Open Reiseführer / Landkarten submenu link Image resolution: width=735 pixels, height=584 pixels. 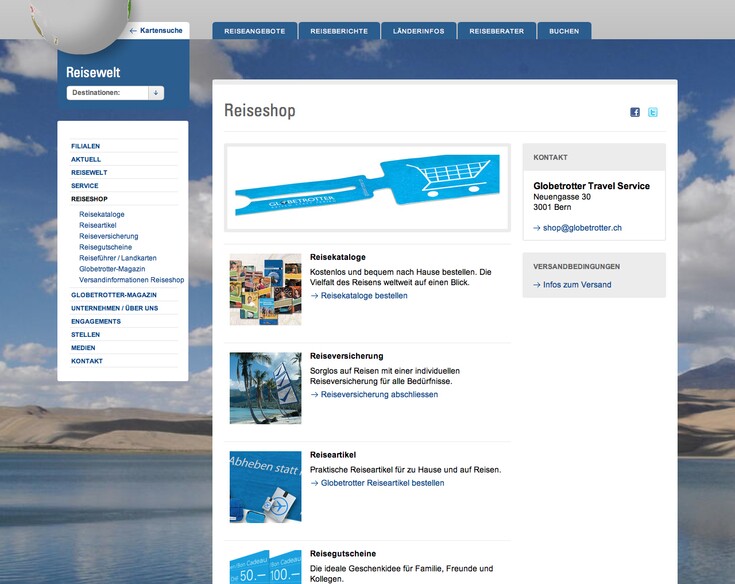118,258
